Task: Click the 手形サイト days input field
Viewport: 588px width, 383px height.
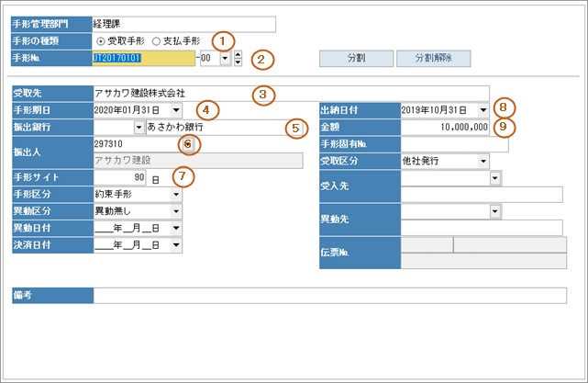Action: (121, 178)
